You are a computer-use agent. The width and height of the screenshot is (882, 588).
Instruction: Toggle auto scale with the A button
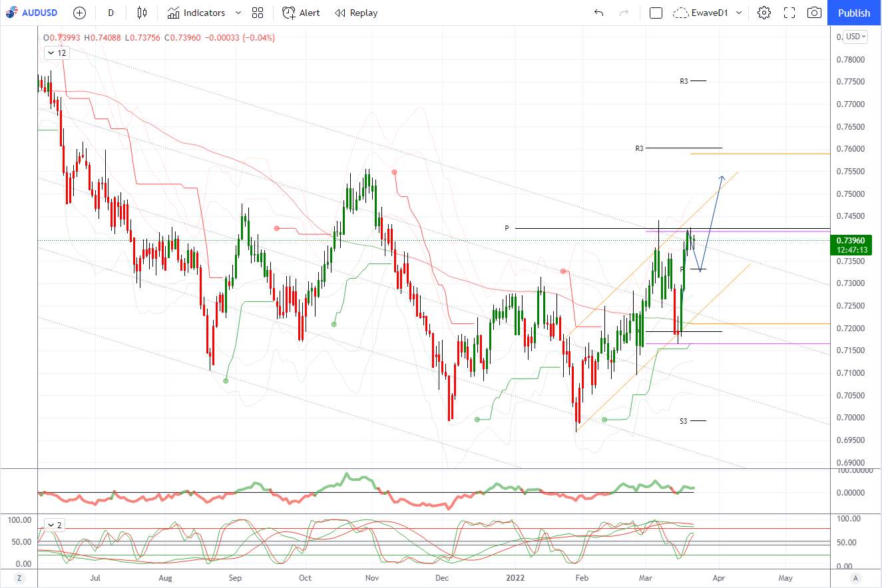click(856, 577)
